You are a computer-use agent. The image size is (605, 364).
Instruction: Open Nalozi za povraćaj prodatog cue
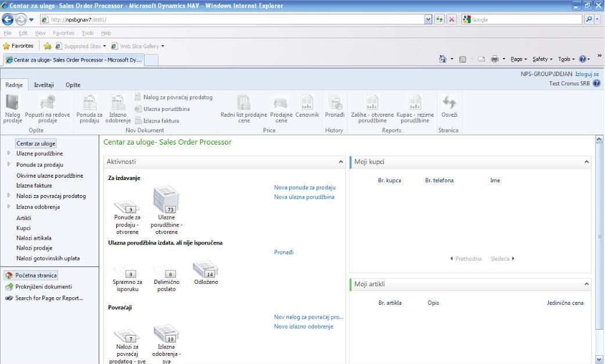click(x=127, y=346)
